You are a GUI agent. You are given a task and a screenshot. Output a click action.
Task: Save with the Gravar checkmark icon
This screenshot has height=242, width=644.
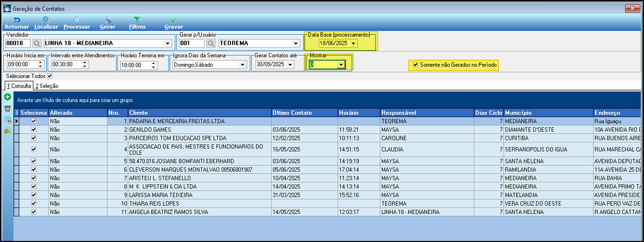click(x=173, y=20)
